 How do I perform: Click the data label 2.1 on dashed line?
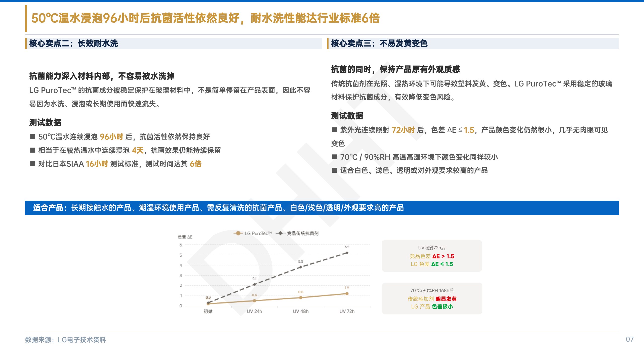[x=254, y=279]
